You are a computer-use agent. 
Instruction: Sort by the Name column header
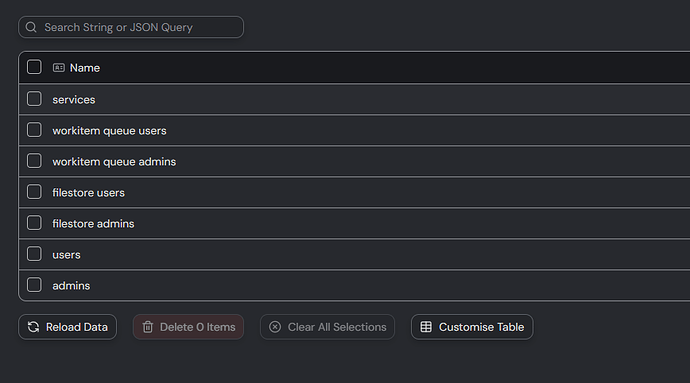pyautogui.click(x=84, y=68)
